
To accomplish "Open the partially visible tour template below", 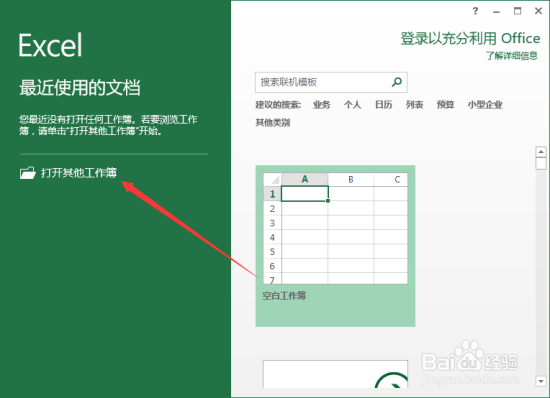I will 335,374.
